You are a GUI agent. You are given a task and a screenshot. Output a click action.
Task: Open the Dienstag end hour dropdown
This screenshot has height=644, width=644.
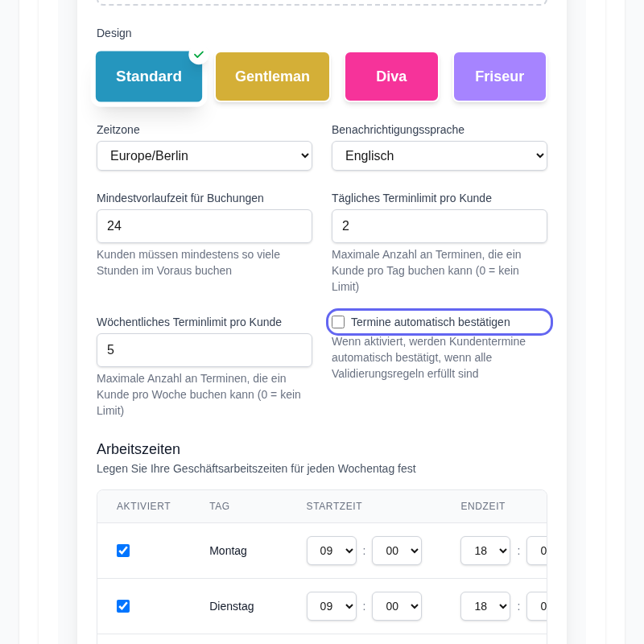(485, 606)
